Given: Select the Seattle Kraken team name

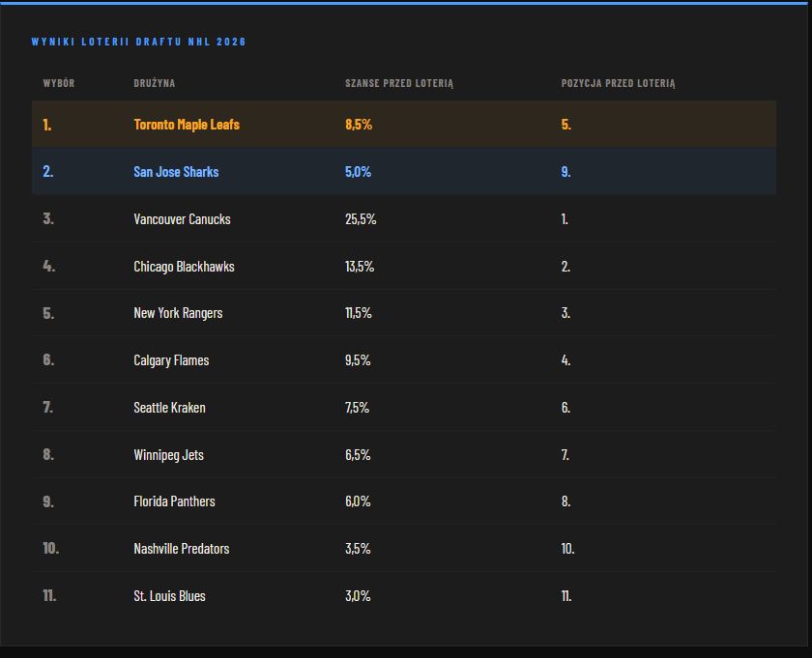Looking at the screenshot, I should click(169, 408).
